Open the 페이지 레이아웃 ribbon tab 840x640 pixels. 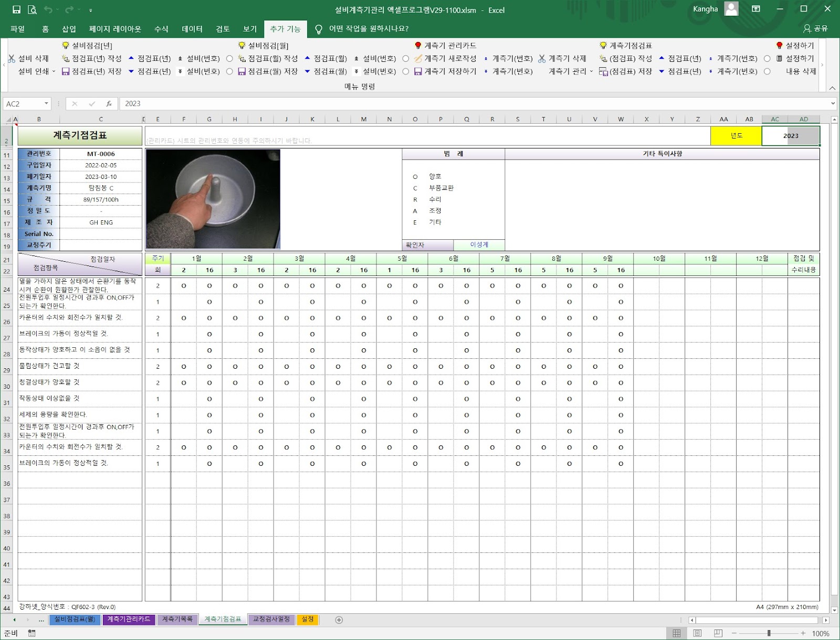tap(115, 29)
